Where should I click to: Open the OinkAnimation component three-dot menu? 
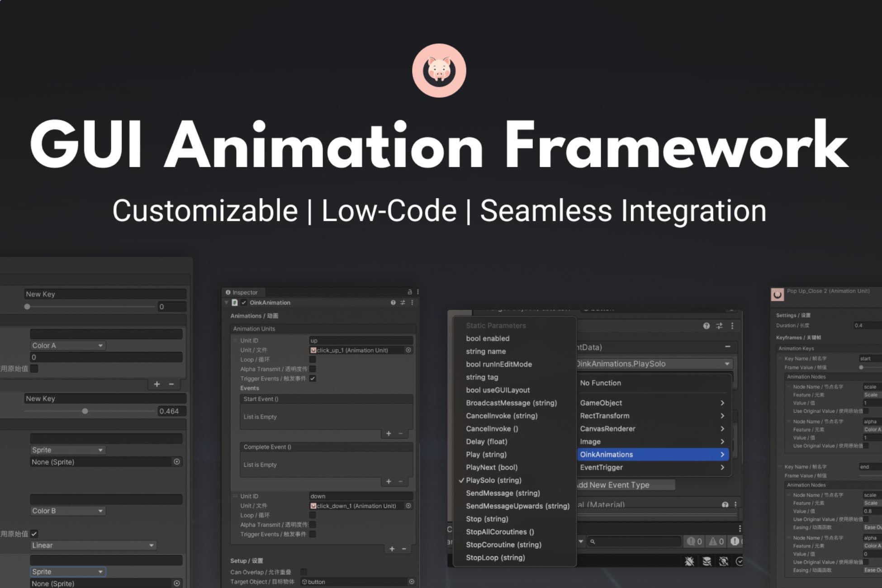(x=412, y=303)
